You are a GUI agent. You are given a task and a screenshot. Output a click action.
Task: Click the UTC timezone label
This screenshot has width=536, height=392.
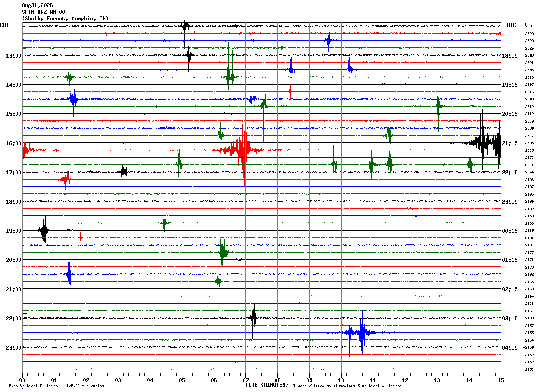(x=512, y=25)
